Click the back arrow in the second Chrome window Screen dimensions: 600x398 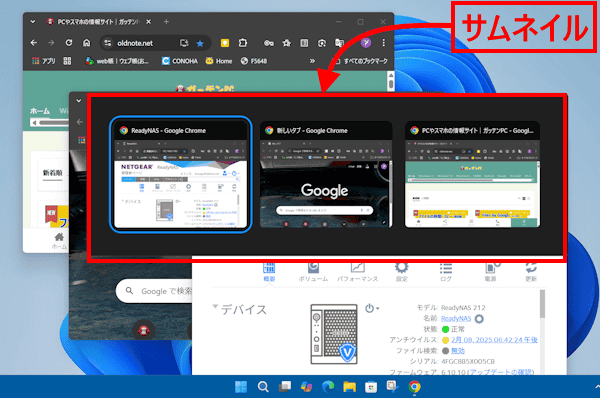click(x=80, y=122)
